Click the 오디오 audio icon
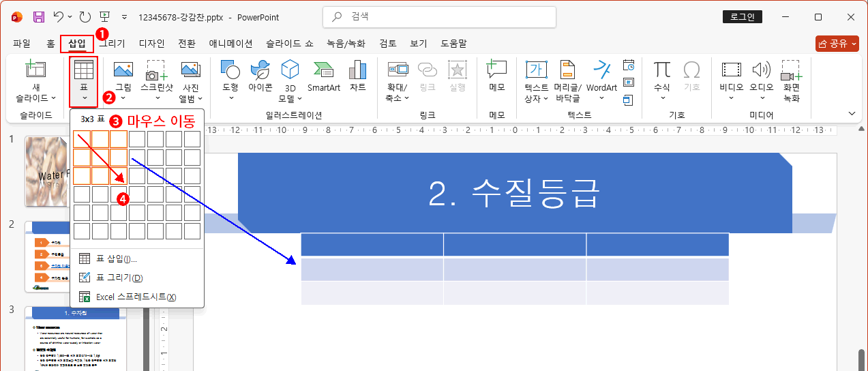 [x=762, y=69]
